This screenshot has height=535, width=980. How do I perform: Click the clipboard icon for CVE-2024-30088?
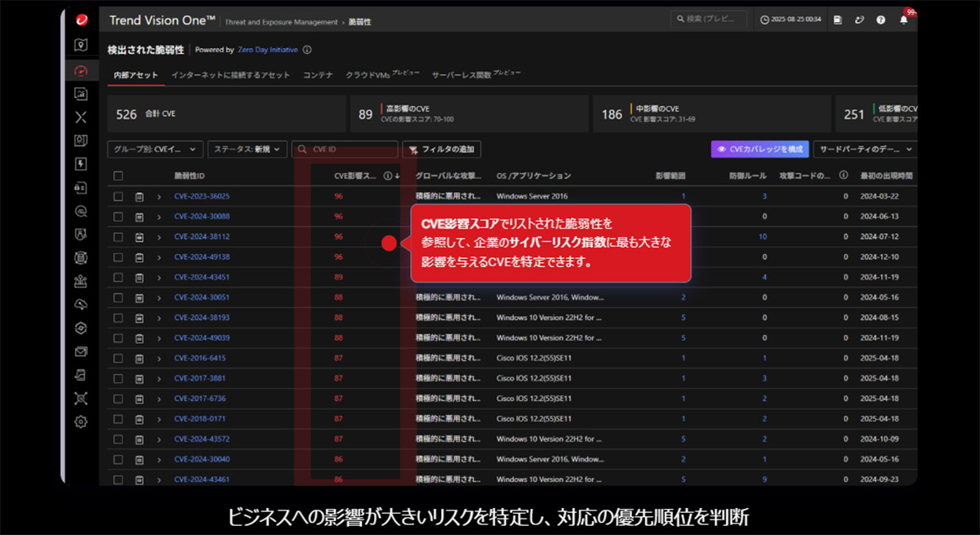139,216
